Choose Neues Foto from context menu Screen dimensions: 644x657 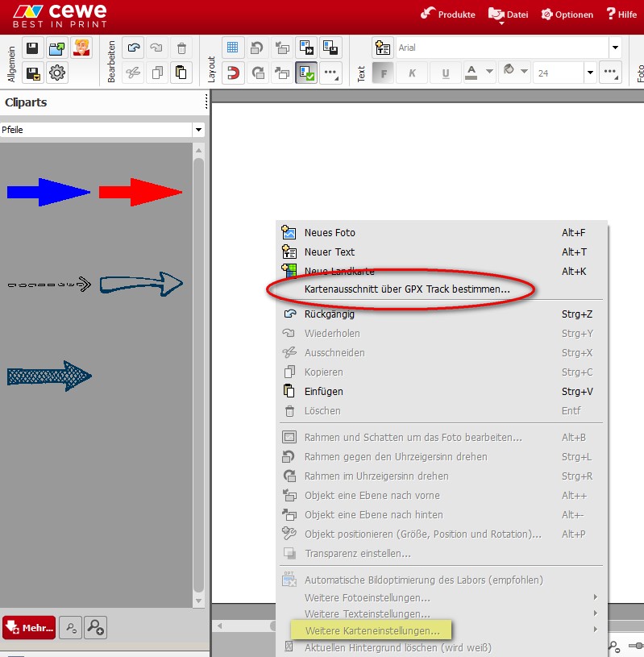point(329,233)
